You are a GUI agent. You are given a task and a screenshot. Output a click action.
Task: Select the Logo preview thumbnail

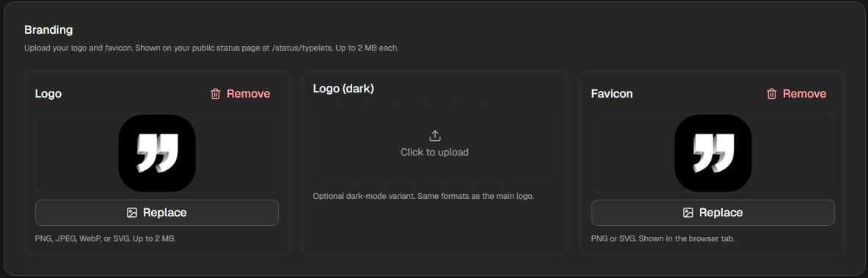(x=157, y=153)
